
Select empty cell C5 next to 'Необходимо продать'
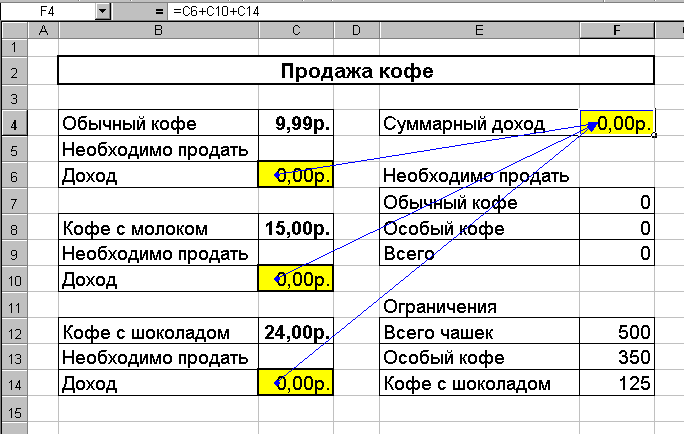(296, 150)
